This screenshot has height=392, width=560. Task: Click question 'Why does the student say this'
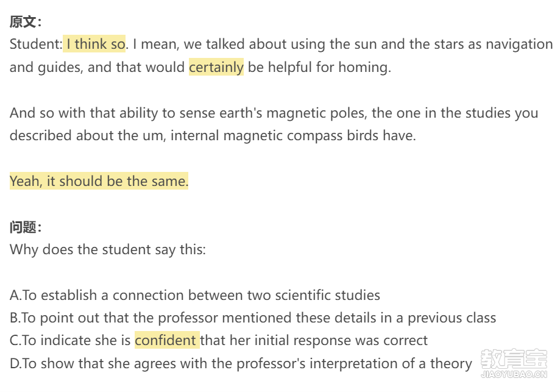pyautogui.click(x=107, y=249)
